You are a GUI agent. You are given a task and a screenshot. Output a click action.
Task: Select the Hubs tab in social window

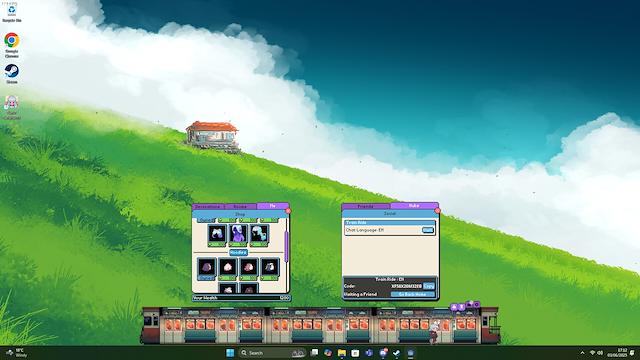[414, 206]
